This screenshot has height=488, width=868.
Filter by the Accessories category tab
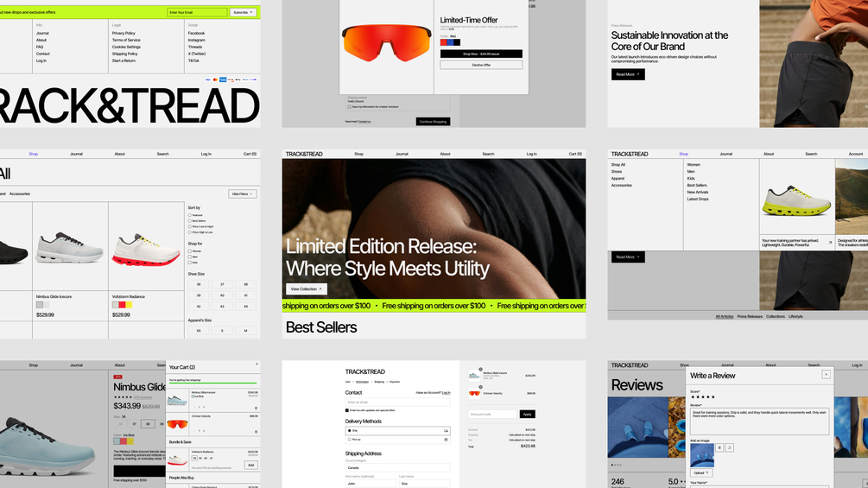tap(20, 193)
